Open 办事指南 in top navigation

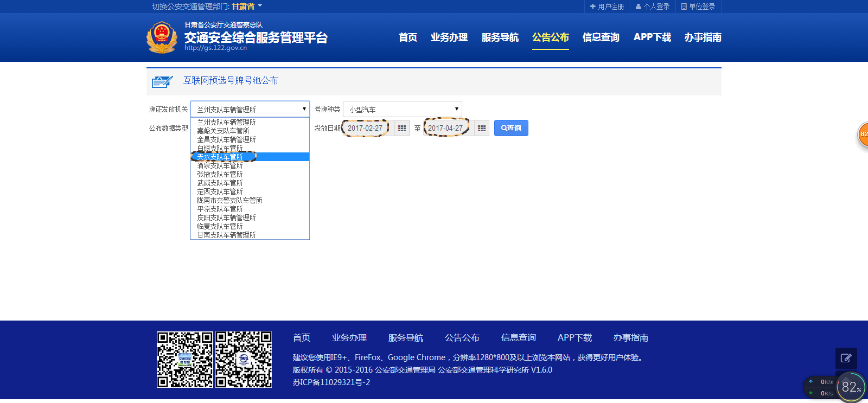703,37
